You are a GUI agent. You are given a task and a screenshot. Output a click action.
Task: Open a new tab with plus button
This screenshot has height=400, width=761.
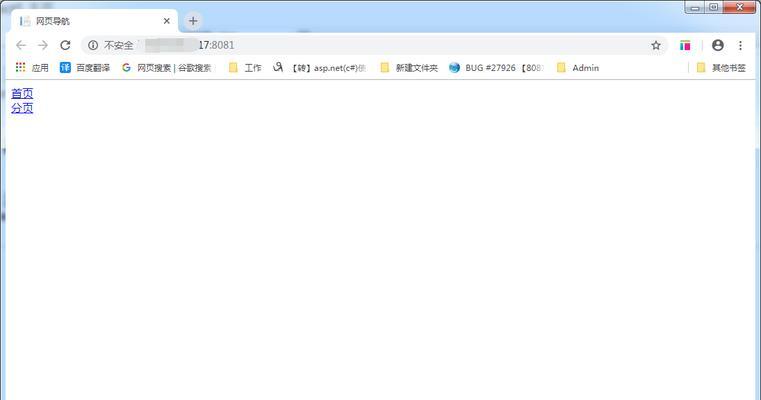coord(193,21)
